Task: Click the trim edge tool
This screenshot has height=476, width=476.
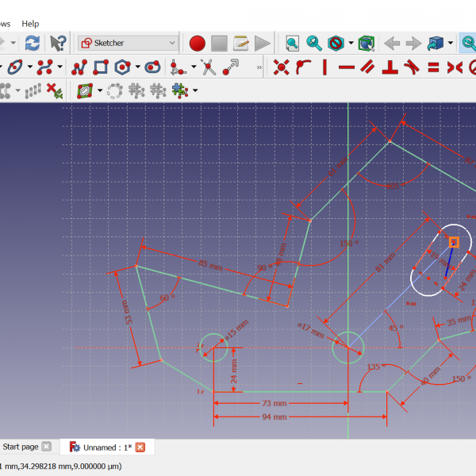Action: coord(209,67)
